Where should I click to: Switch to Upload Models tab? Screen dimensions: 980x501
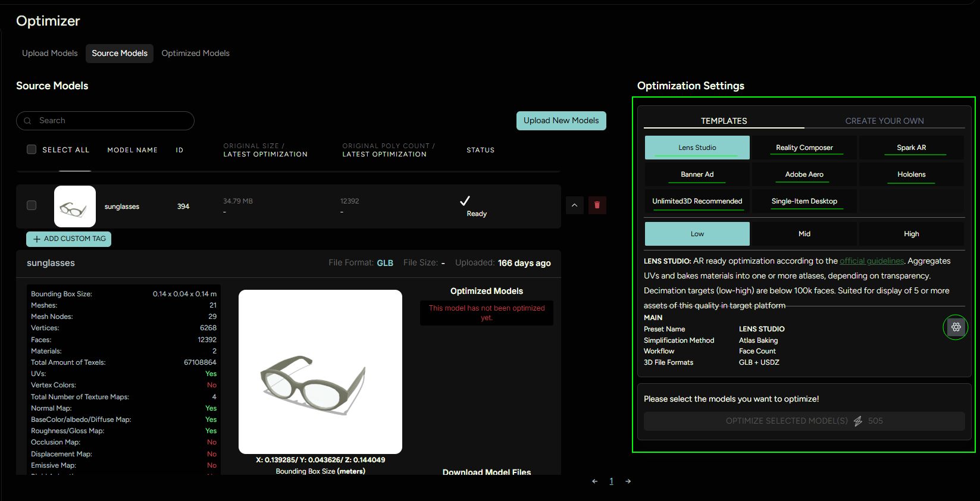coord(50,54)
